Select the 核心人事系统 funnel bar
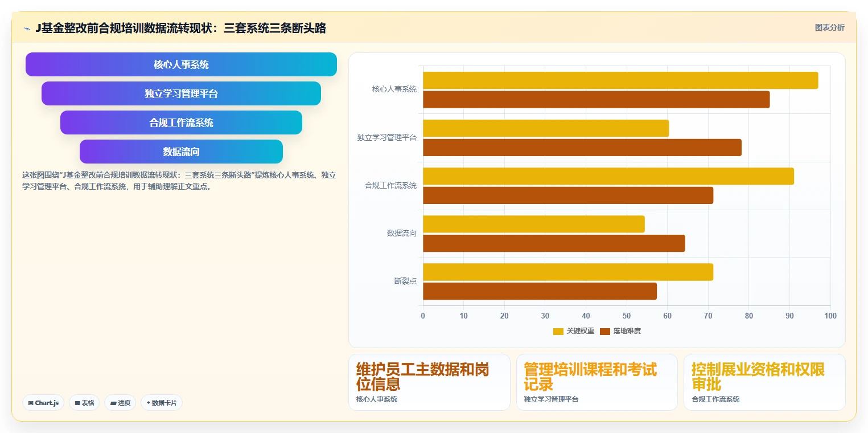Viewport: 868px width, 433px height. coord(181,64)
